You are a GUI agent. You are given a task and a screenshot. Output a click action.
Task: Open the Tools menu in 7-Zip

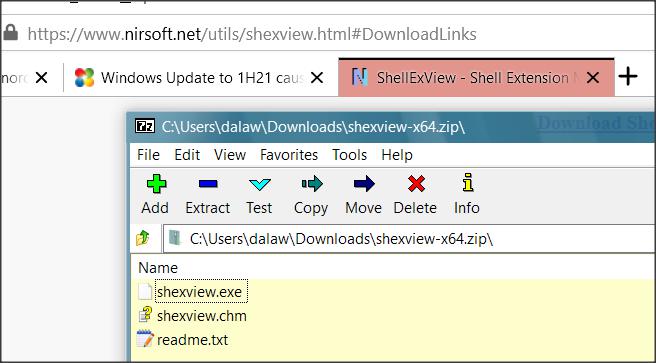tap(349, 155)
